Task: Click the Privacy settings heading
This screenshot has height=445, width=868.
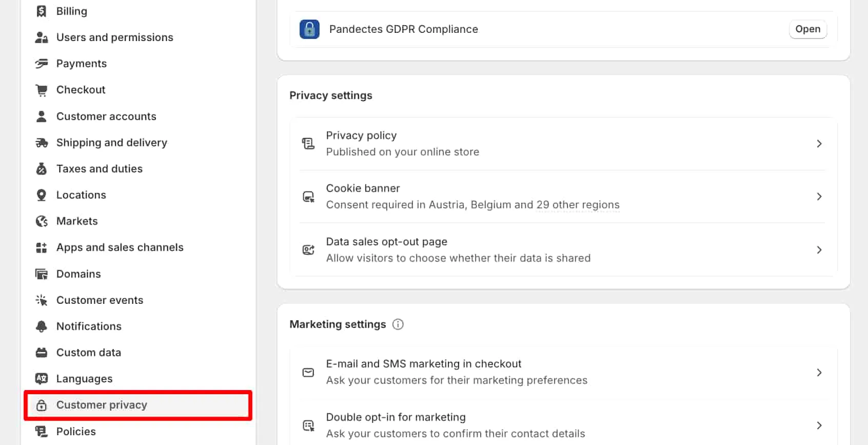Action: click(x=331, y=95)
